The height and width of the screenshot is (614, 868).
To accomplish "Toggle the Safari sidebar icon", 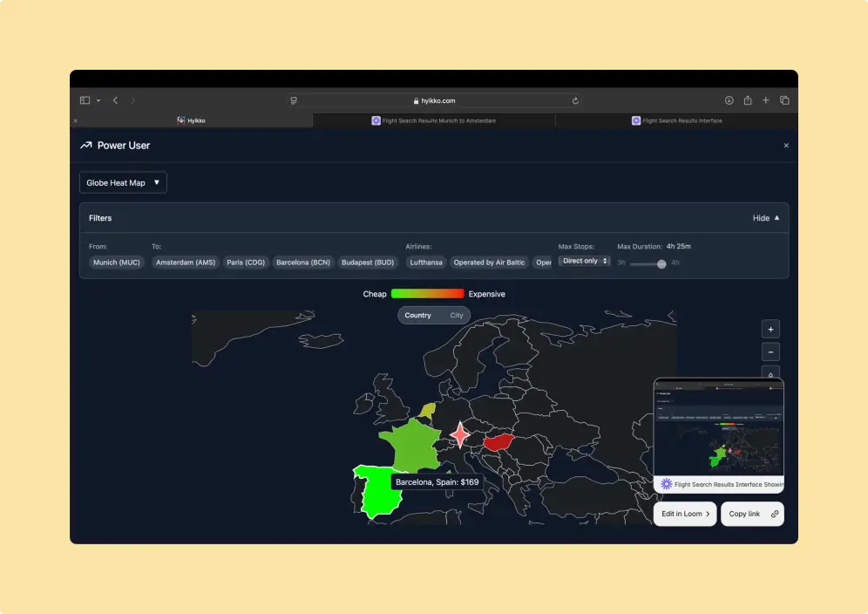I will 85,100.
